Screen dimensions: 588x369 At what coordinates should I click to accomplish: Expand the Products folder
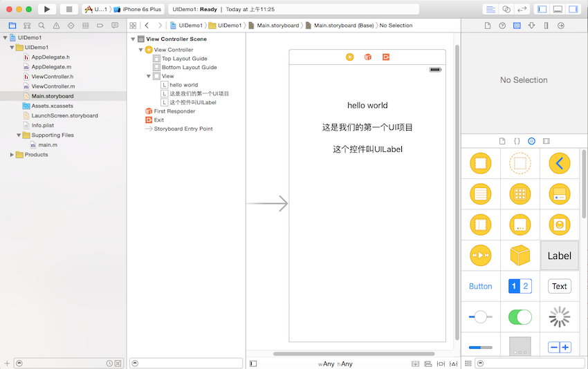point(12,155)
